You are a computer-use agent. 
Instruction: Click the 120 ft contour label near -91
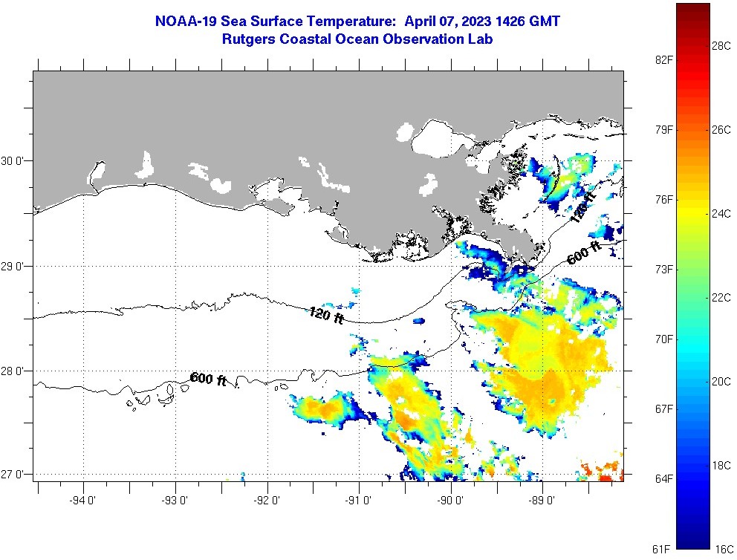click(326, 315)
